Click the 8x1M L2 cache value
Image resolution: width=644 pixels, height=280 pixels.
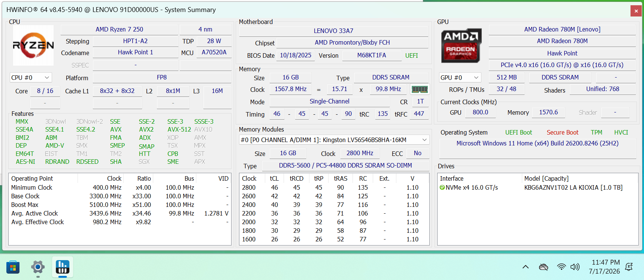coord(173,91)
